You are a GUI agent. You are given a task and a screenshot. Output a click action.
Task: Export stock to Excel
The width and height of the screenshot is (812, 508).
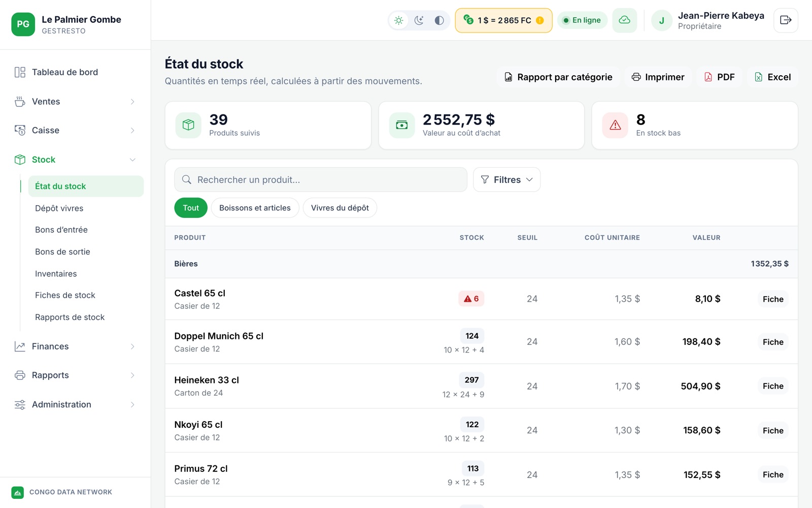[x=772, y=77]
